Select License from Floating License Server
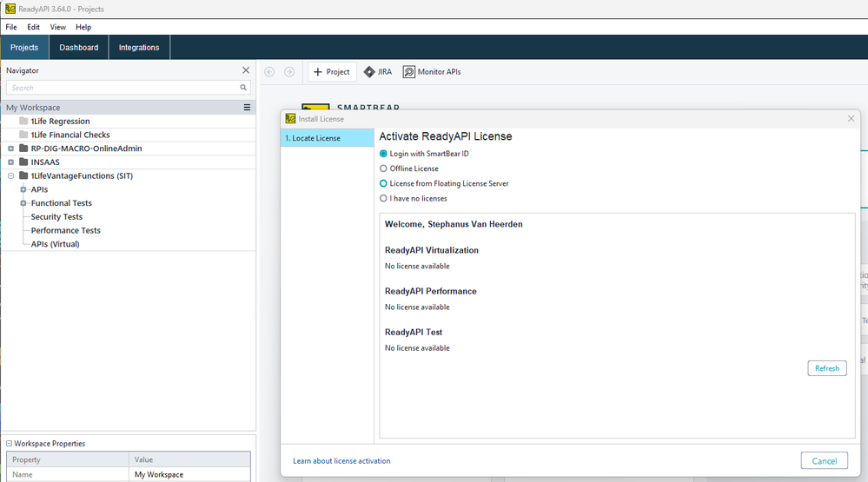 (383, 183)
